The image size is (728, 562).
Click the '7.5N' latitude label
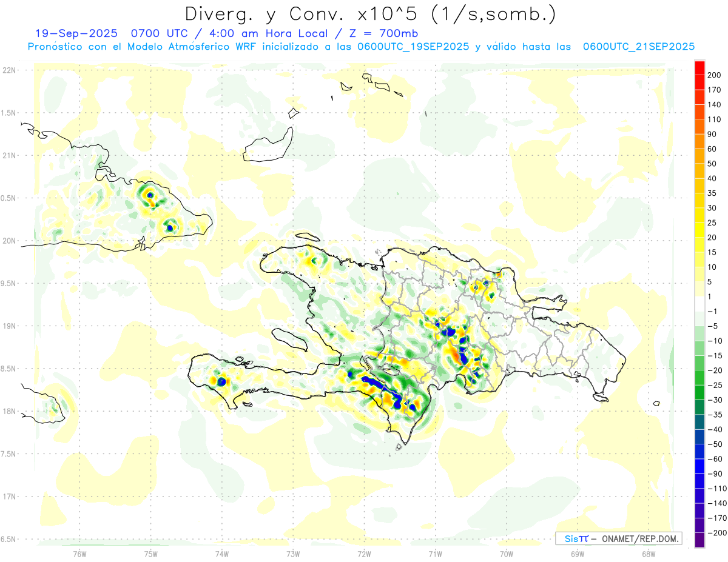click(9, 454)
